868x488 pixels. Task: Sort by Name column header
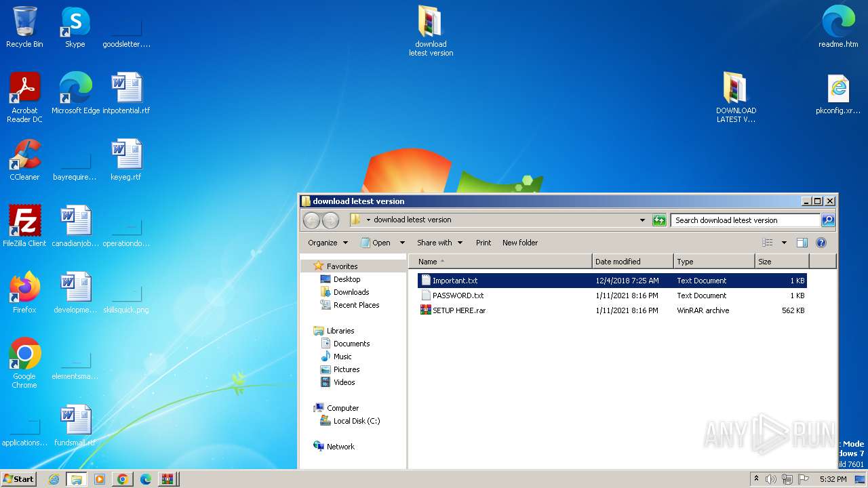(500, 262)
